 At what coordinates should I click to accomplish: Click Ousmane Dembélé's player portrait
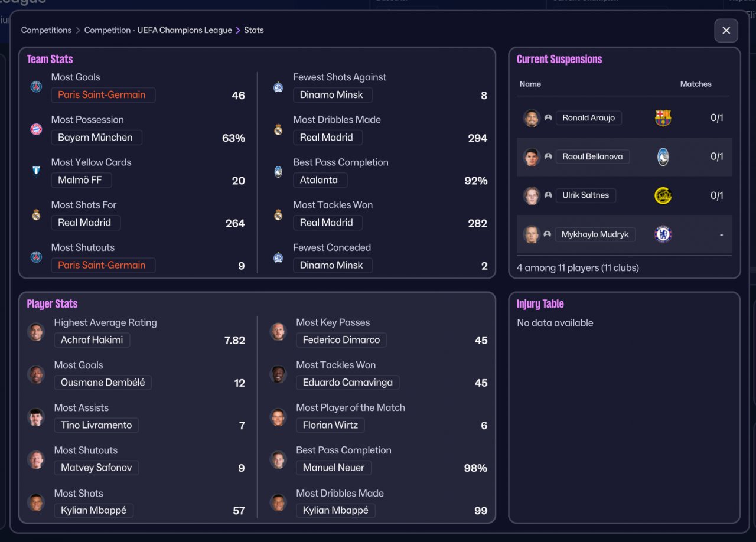36,374
